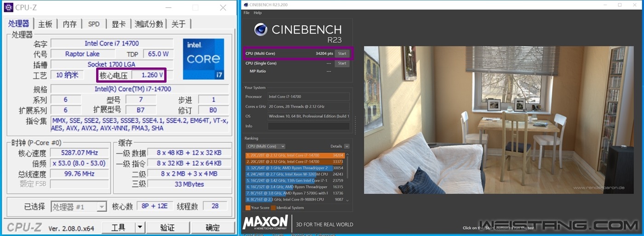Click the thread count value 28
Viewport: 644px width, 236px height.
pyautogui.click(x=215, y=207)
